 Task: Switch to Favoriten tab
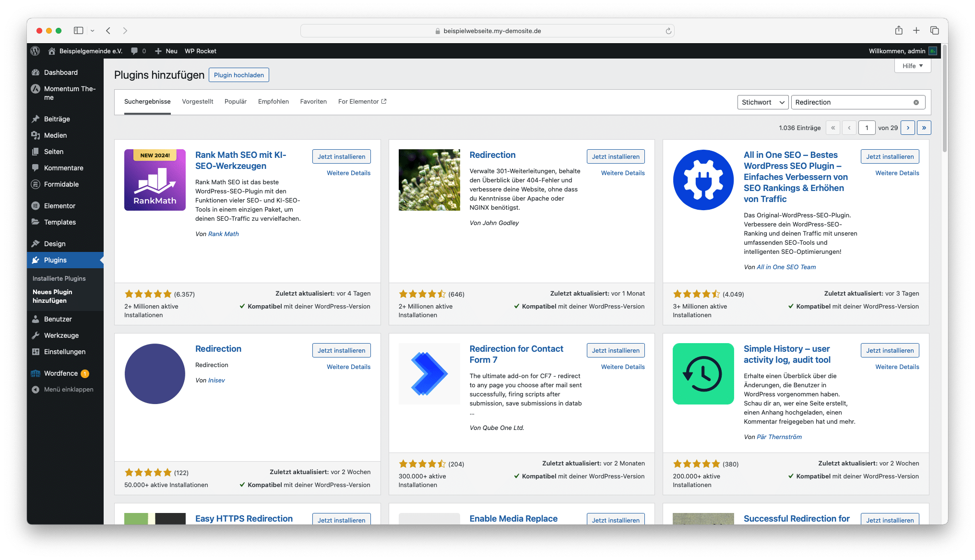313,102
